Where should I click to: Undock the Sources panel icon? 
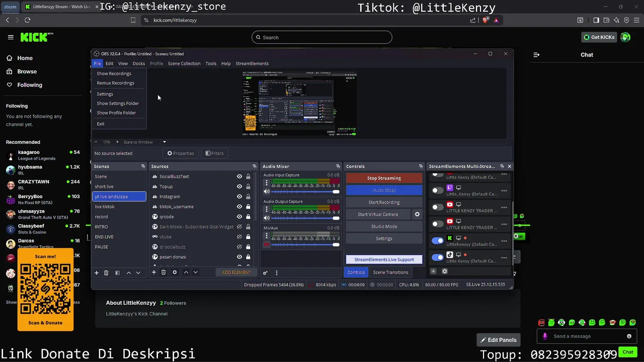click(x=254, y=166)
